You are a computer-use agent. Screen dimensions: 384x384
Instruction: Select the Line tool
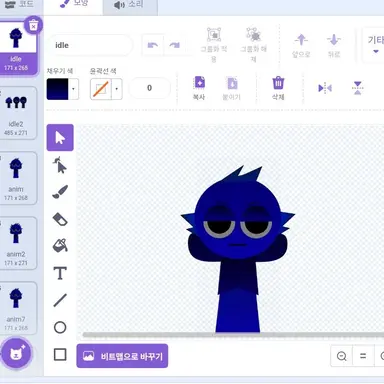coord(60,300)
